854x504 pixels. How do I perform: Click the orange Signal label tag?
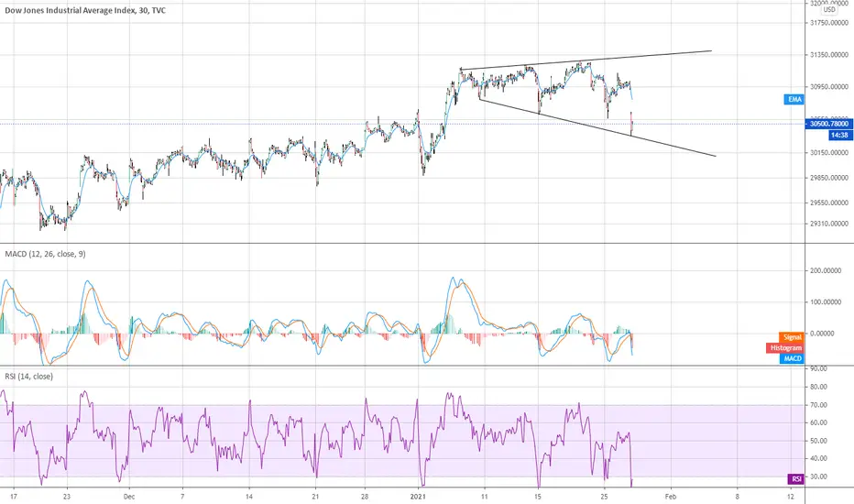(x=792, y=337)
